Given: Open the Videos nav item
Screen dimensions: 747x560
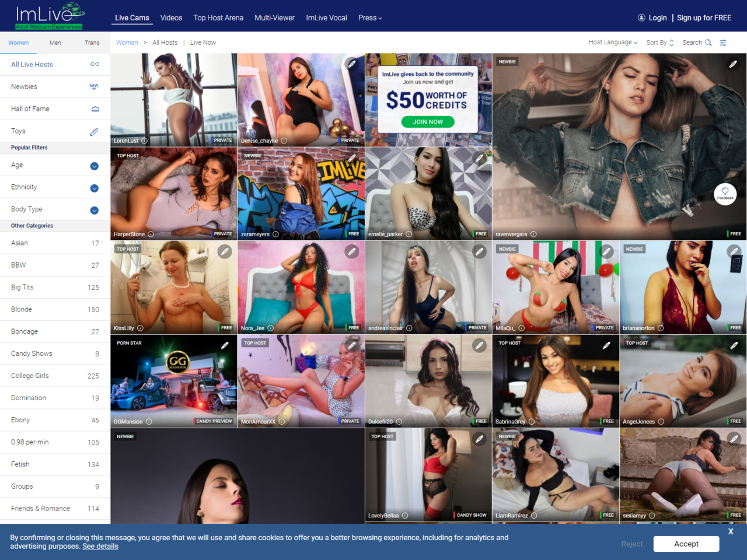Looking at the screenshot, I should [x=171, y=18].
